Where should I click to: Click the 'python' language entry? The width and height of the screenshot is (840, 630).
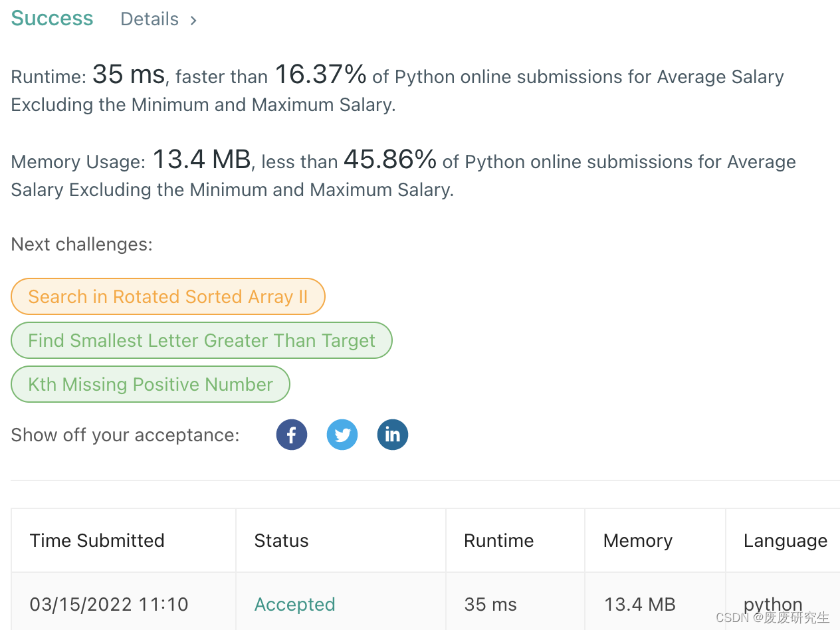pos(772,605)
